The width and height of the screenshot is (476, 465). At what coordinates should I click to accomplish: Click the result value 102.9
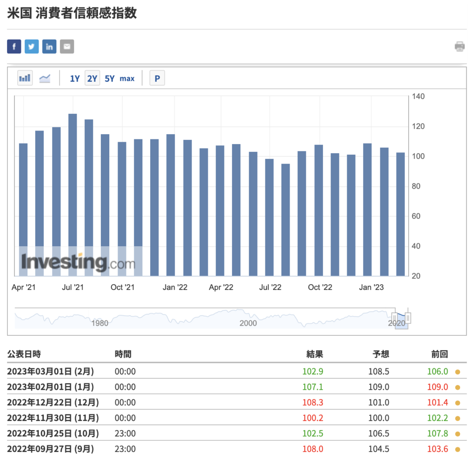tap(313, 371)
